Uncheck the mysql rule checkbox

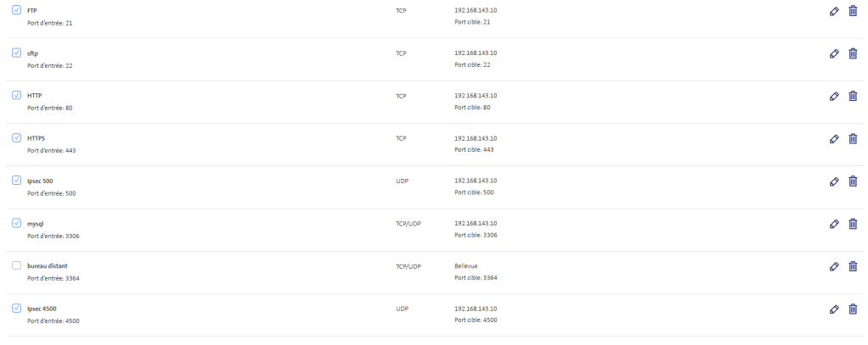[x=17, y=223]
